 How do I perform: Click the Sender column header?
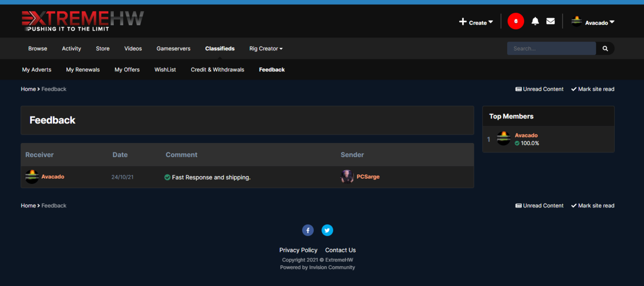[x=352, y=155]
